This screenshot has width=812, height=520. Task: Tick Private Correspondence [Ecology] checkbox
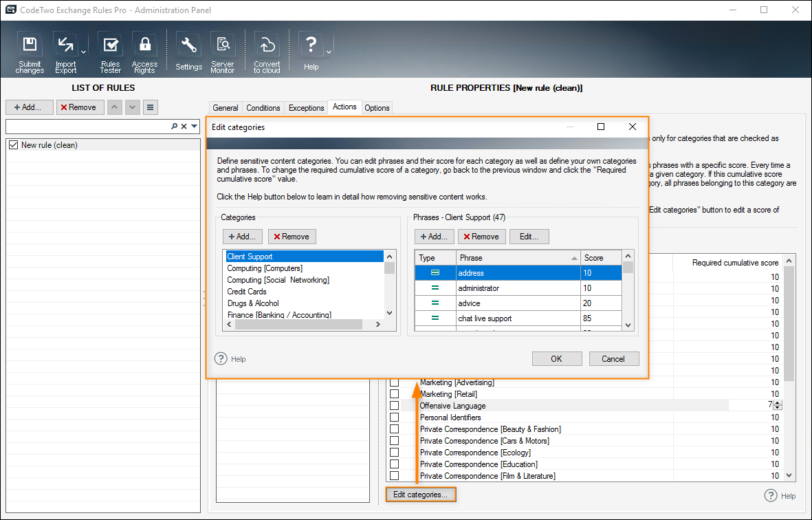coord(394,452)
